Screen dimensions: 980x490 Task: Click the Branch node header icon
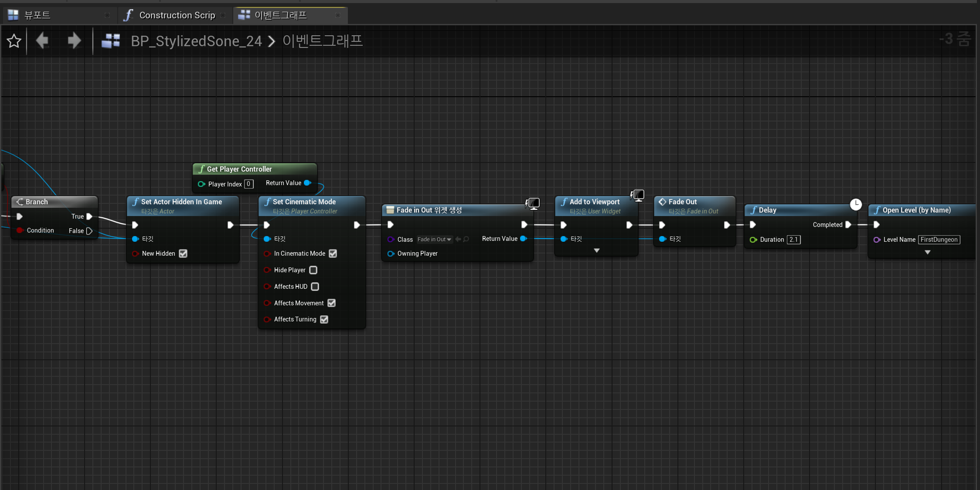[19, 202]
